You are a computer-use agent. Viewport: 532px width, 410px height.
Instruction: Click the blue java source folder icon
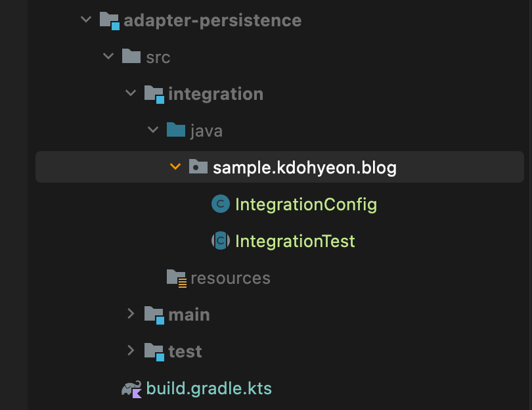[176, 130]
